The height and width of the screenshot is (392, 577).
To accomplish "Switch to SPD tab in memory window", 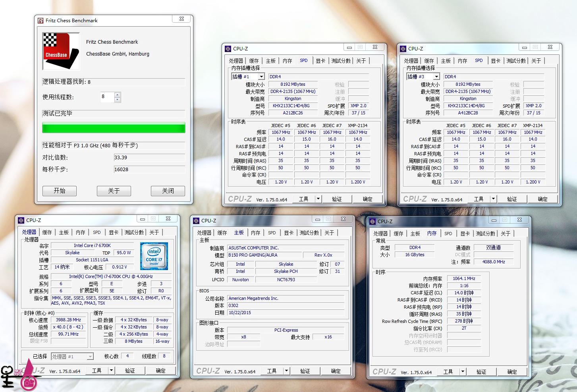I will [448, 234].
